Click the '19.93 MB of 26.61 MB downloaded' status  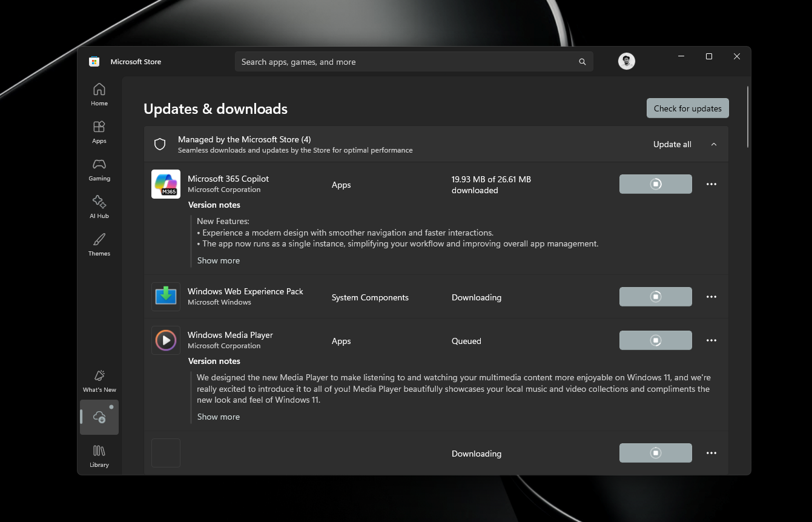pyautogui.click(x=491, y=185)
